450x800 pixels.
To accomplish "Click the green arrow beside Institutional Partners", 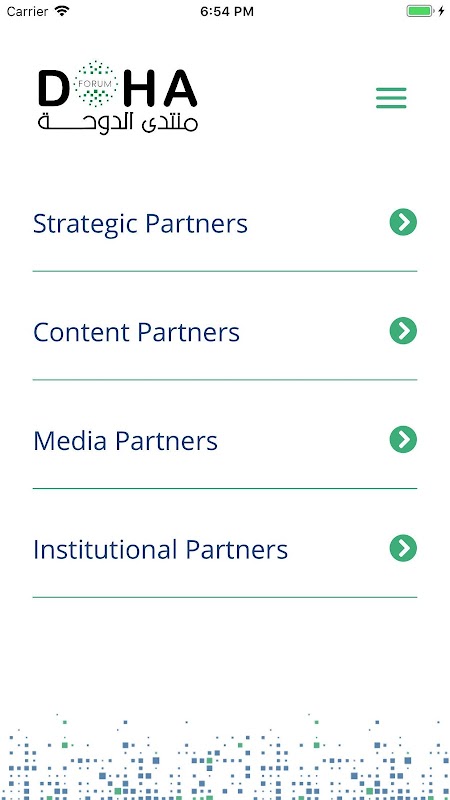I will (x=403, y=548).
